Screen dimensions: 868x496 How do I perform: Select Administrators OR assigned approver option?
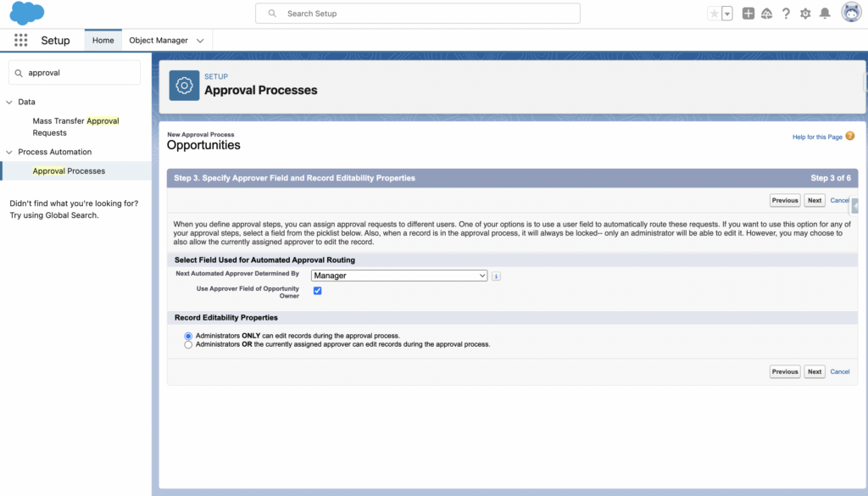tap(188, 345)
